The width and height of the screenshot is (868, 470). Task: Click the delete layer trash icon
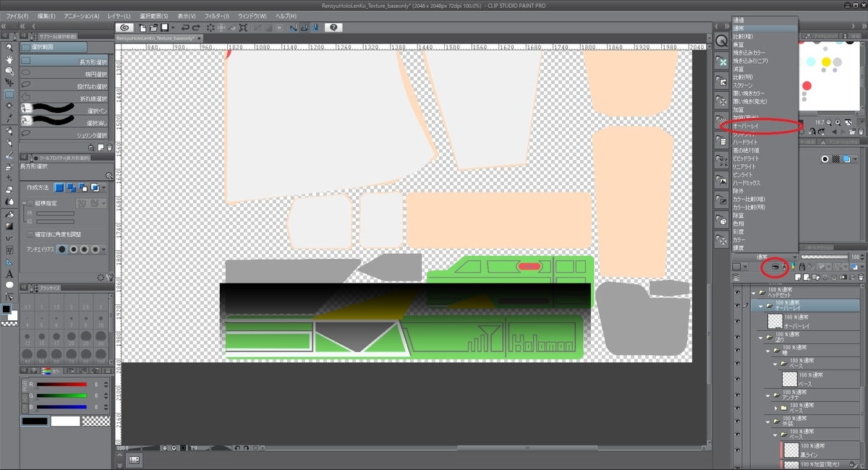861,277
